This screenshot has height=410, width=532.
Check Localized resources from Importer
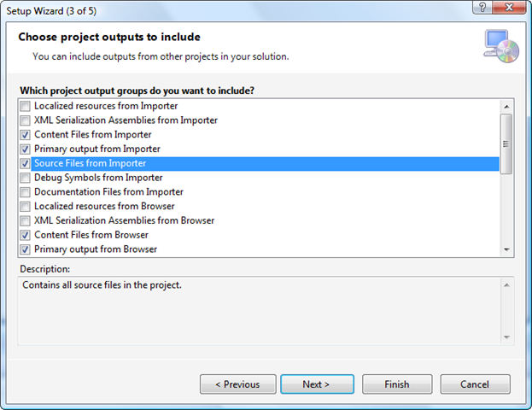point(26,106)
